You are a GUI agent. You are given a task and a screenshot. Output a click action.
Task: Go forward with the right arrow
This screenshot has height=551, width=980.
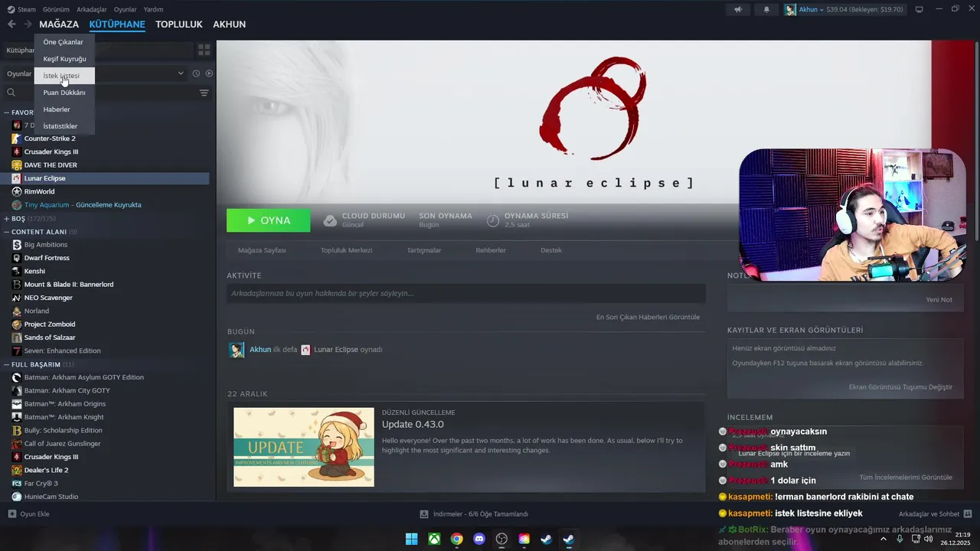click(28, 24)
